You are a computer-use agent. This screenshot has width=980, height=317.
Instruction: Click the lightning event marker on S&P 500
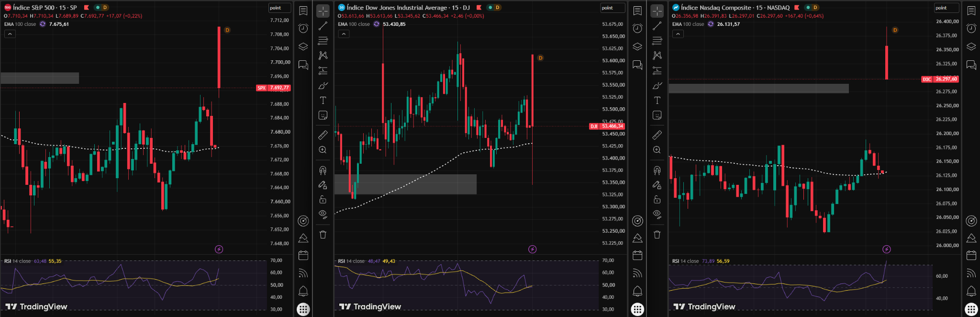click(219, 249)
